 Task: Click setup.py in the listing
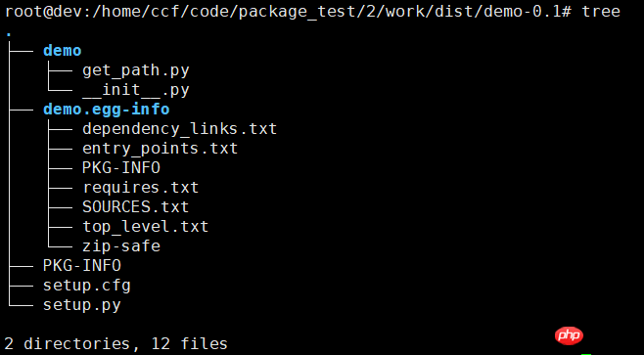pyautogui.click(x=82, y=305)
